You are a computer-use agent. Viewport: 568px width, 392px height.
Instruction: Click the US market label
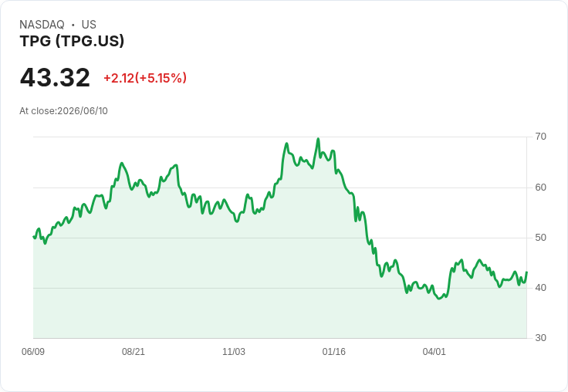(89, 25)
